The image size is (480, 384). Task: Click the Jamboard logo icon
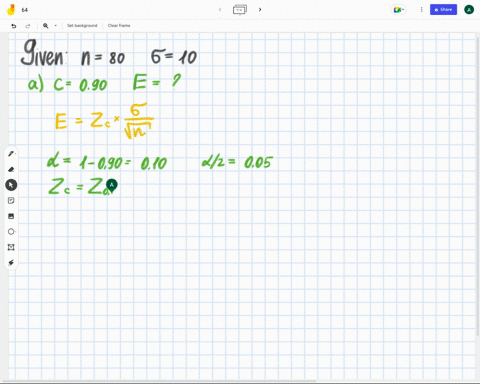click(11, 10)
